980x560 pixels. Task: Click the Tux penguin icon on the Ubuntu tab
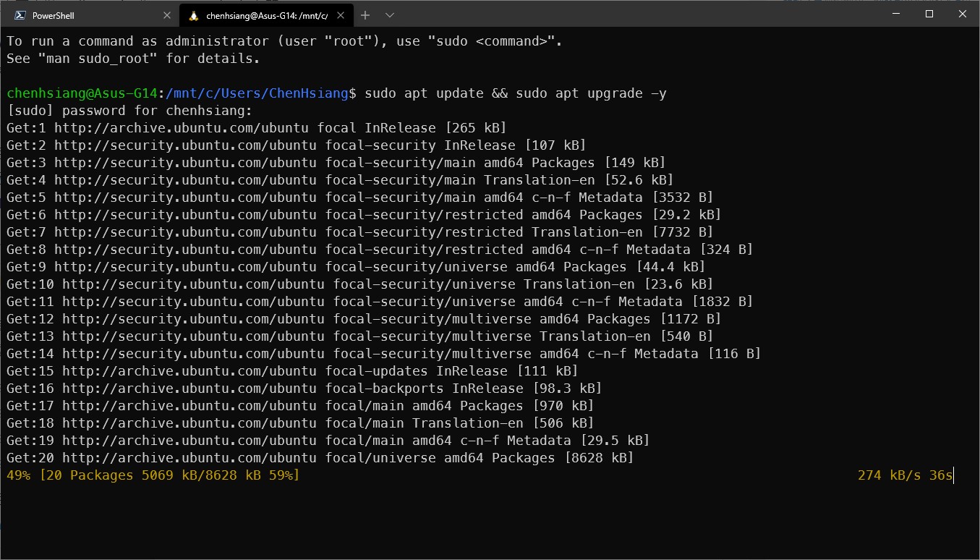pyautogui.click(x=193, y=15)
